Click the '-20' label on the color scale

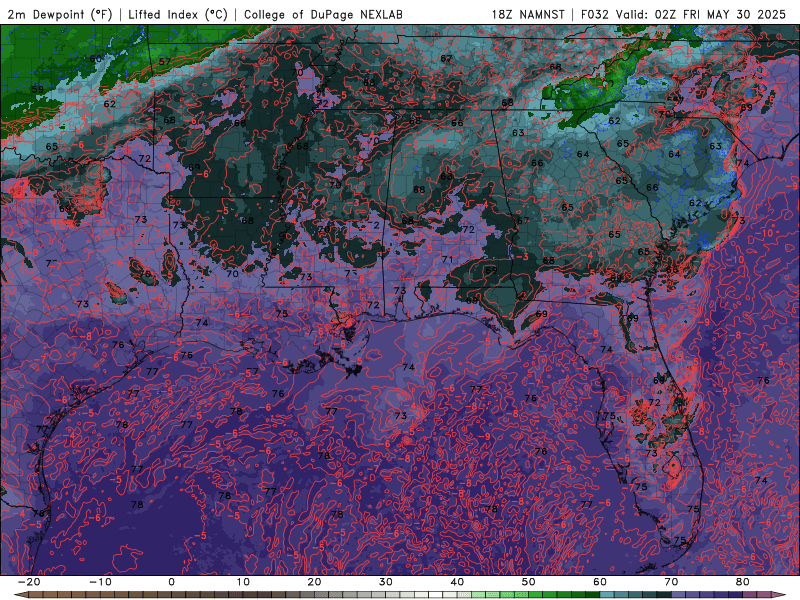pyautogui.click(x=29, y=582)
